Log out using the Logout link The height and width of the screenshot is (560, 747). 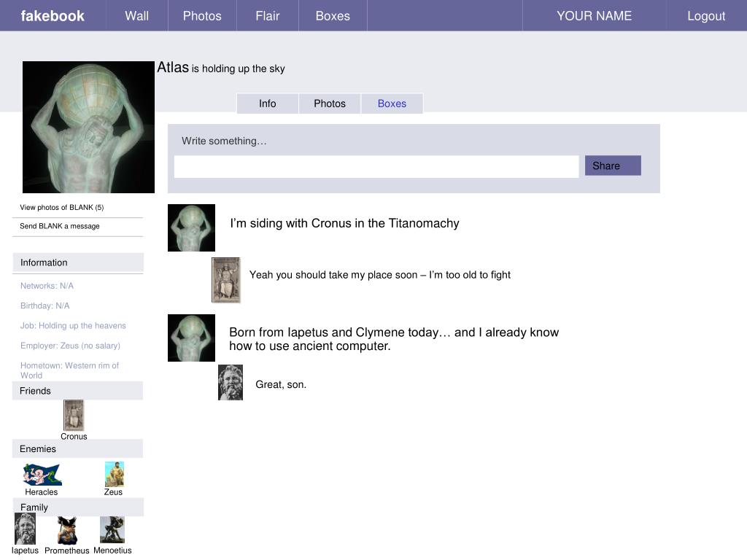706,16
